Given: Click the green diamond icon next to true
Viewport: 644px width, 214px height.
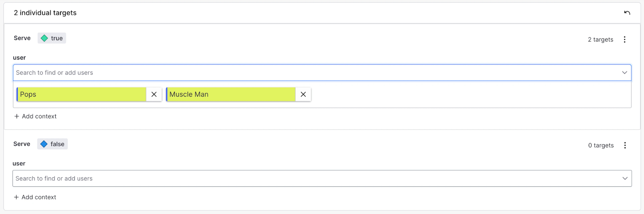Looking at the screenshot, I should tap(44, 38).
